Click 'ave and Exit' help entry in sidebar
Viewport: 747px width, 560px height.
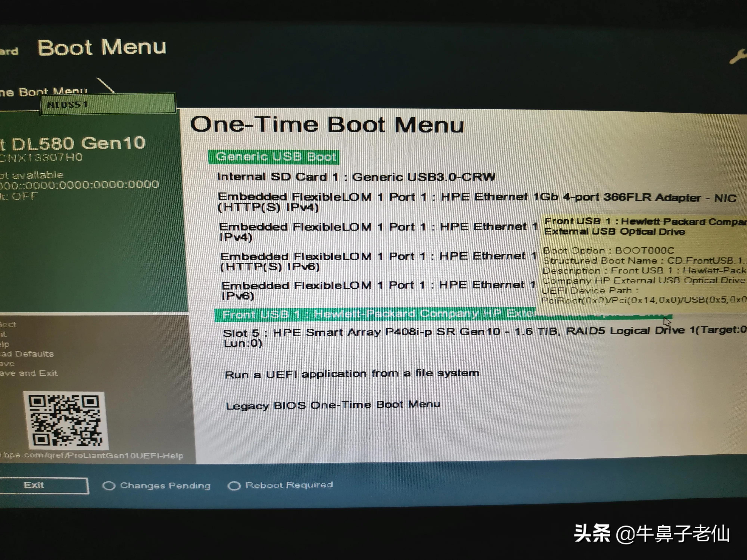(x=29, y=373)
